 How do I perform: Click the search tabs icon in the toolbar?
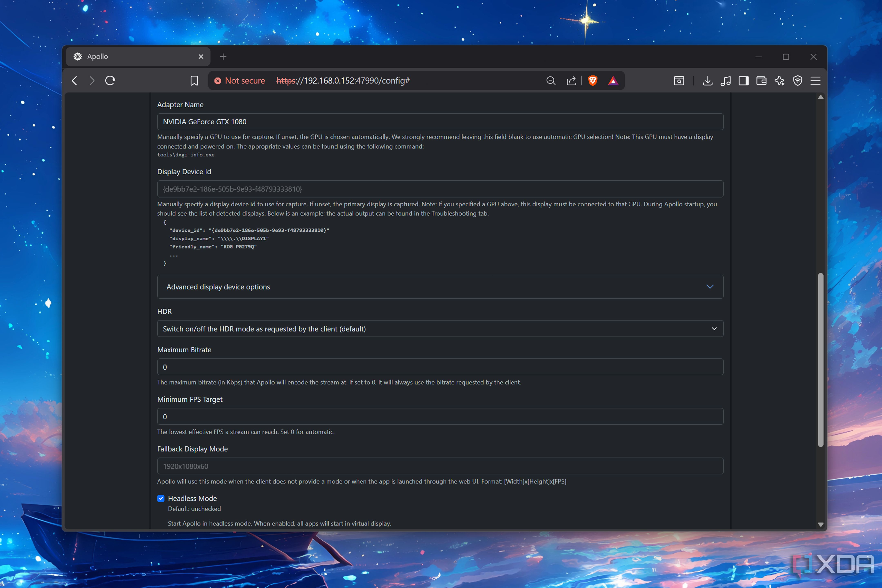click(679, 81)
